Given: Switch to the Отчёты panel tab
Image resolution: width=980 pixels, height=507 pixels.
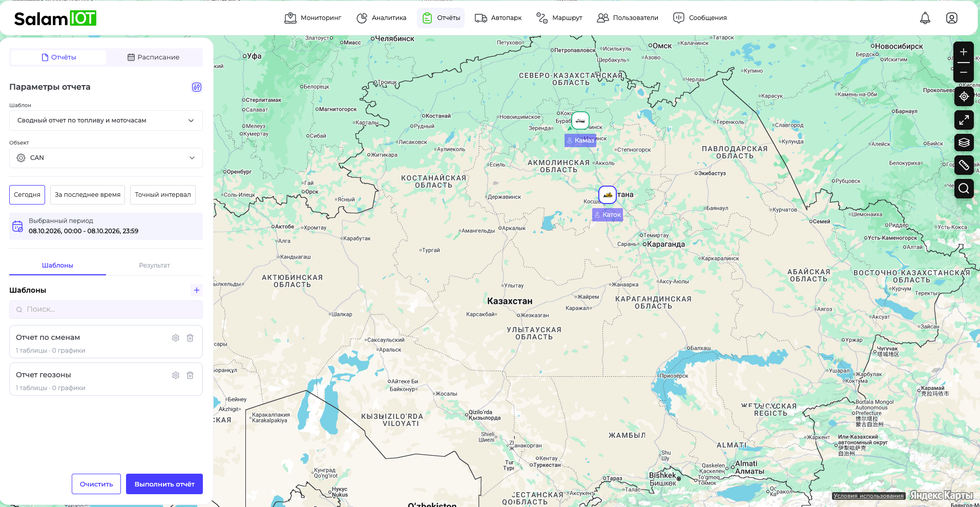Looking at the screenshot, I should [58, 57].
